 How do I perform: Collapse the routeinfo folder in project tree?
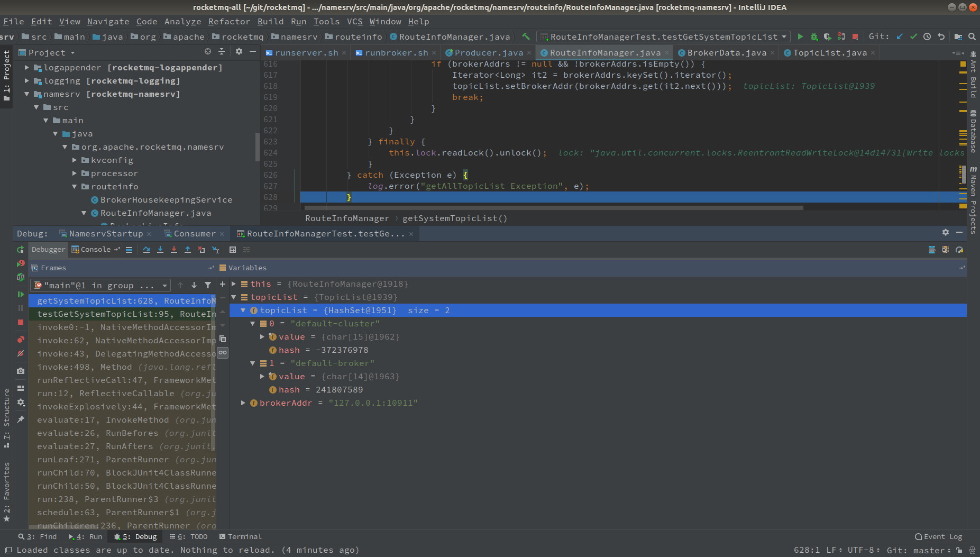pyautogui.click(x=75, y=187)
